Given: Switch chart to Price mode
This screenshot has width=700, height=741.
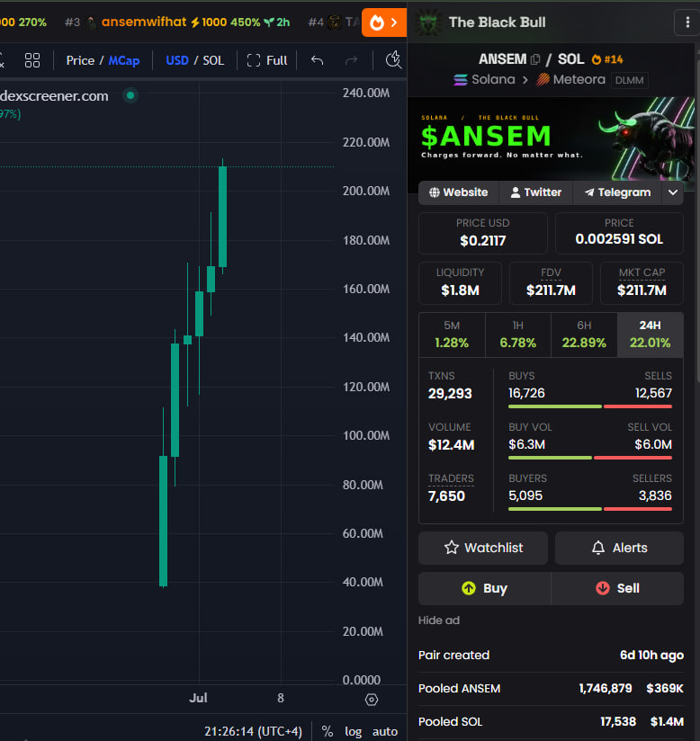Looking at the screenshot, I should (80, 60).
